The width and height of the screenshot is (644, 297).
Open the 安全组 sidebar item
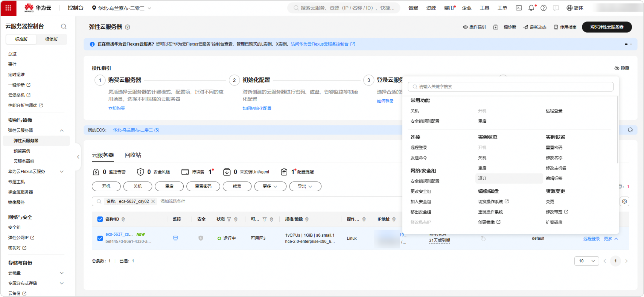coord(14,227)
